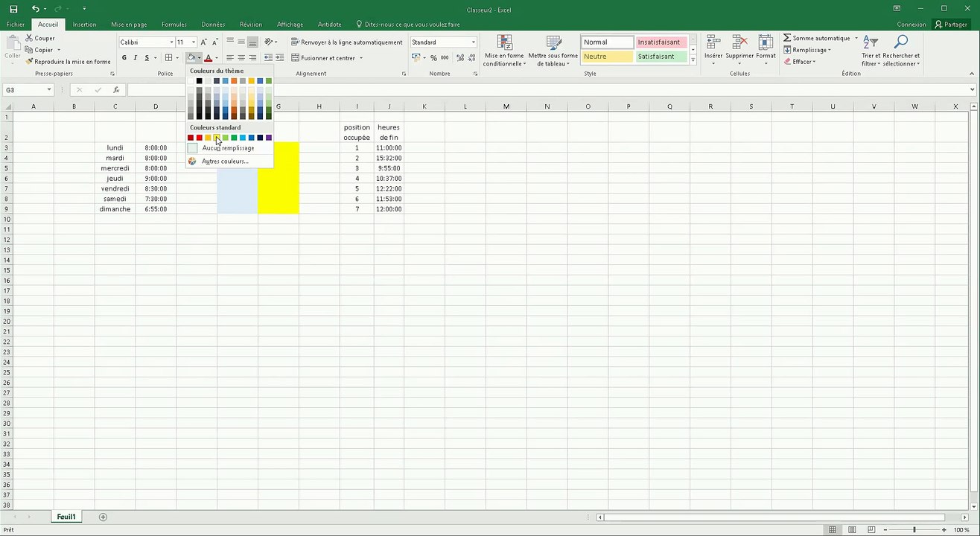Click the Coller paste icon
Viewport: 980px width, 536px height.
(x=13, y=42)
